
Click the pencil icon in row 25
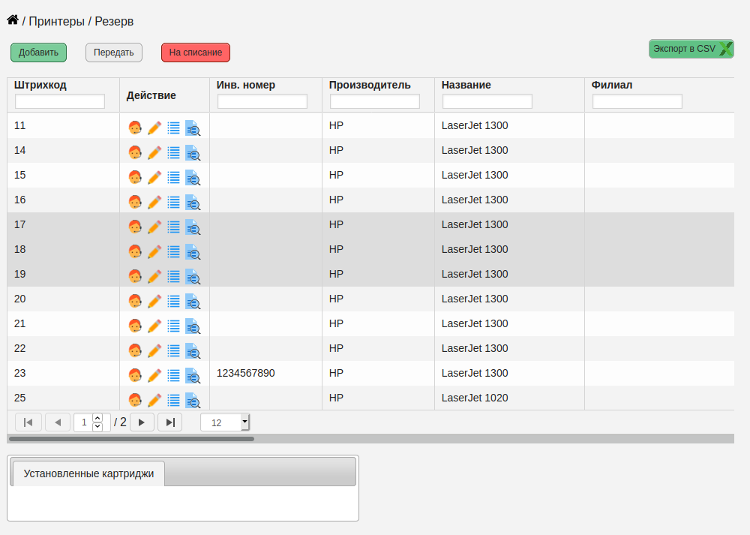pyautogui.click(x=154, y=400)
